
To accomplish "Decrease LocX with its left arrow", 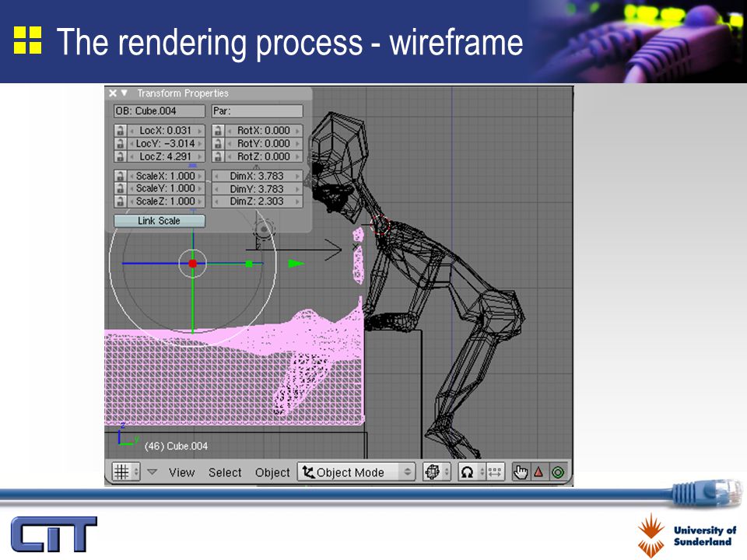I will click(x=132, y=131).
